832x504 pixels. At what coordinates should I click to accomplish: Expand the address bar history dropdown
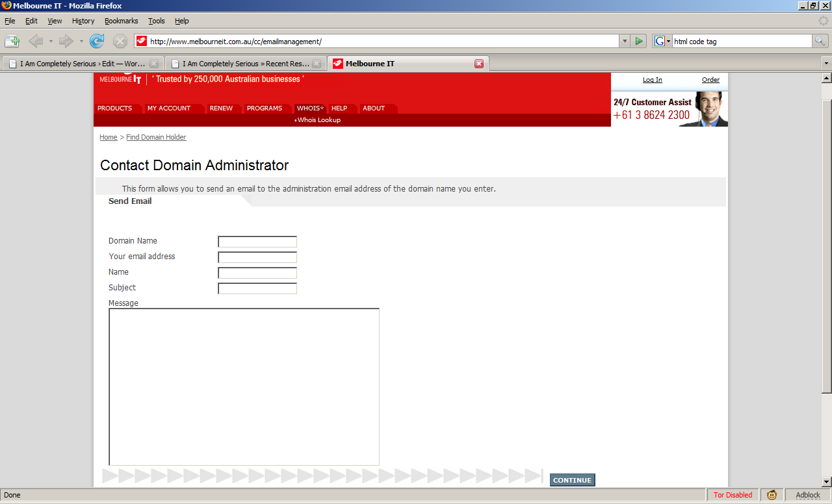point(625,41)
